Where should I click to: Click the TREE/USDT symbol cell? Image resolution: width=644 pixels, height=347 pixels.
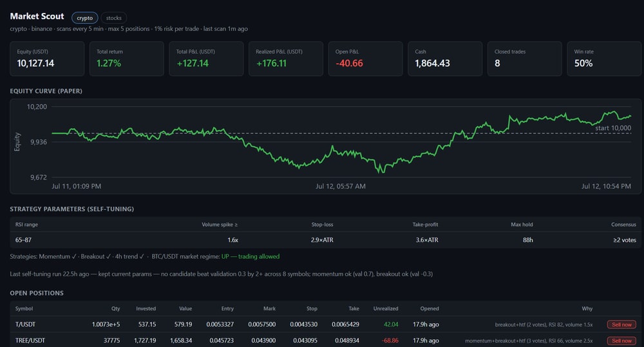(x=30, y=341)
